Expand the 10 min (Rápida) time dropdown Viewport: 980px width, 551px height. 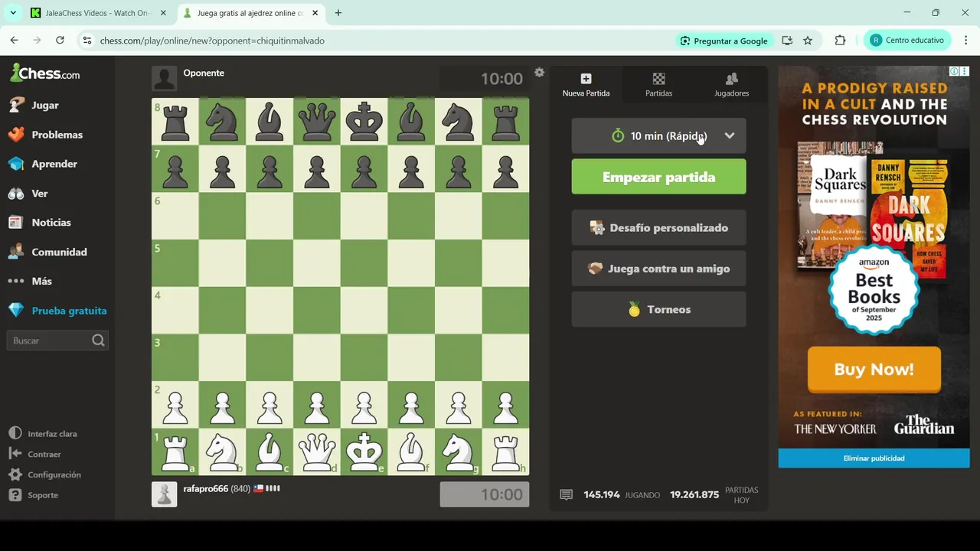(658, 135)
